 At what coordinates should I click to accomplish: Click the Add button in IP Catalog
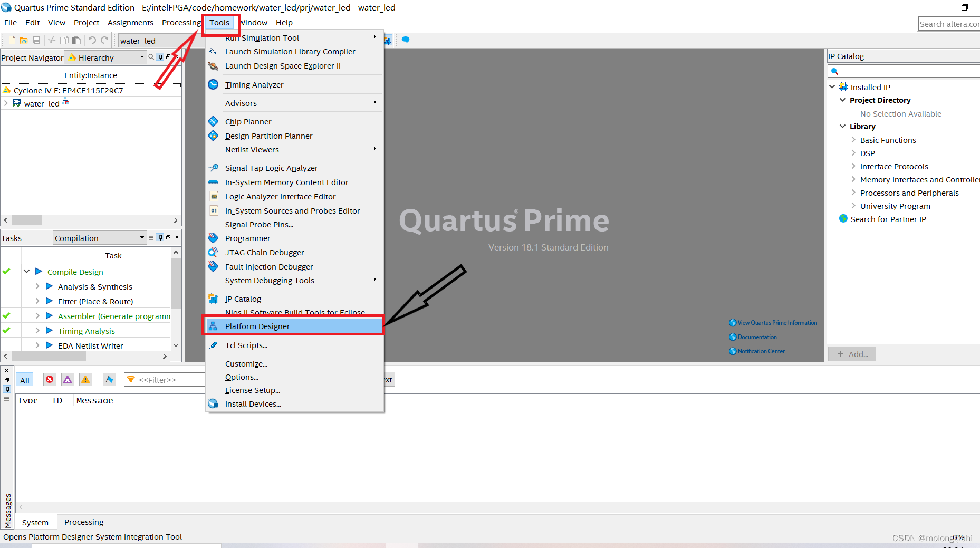tap(852, 354)
